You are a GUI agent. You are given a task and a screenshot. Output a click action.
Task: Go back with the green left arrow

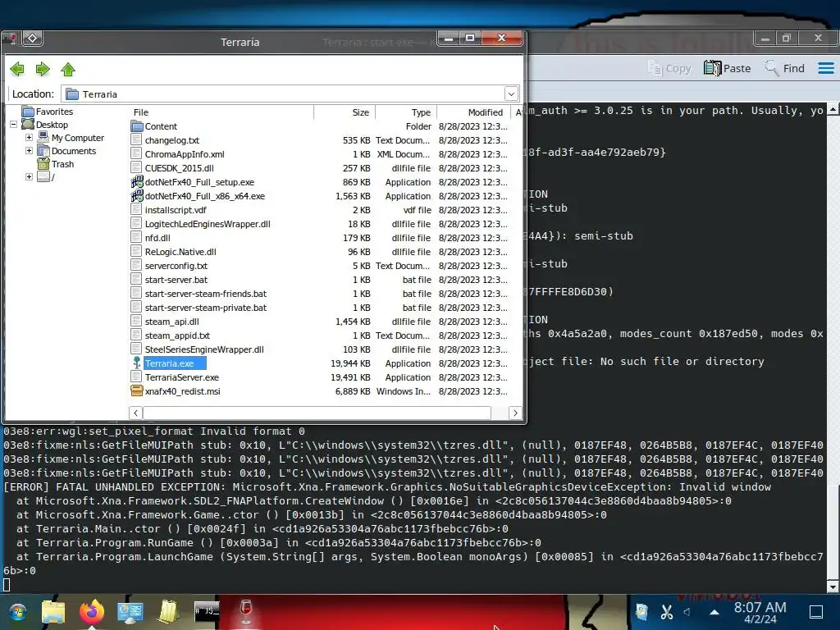[18, 69]
